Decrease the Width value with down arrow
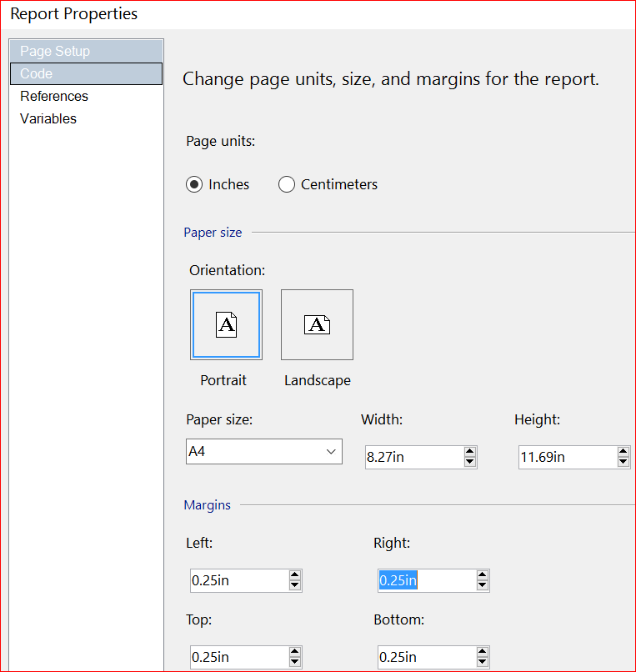Viewport: 636px width, 672px height. [470, 462]
